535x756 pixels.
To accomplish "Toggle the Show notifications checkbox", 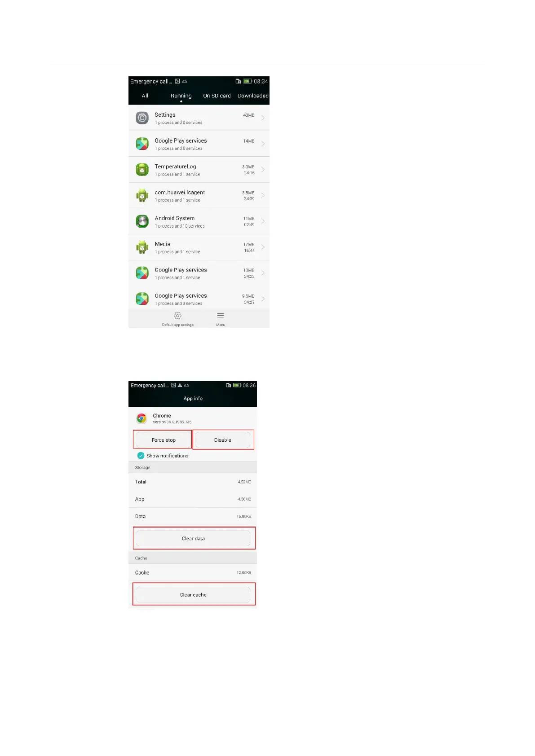I will coord(141,455).
